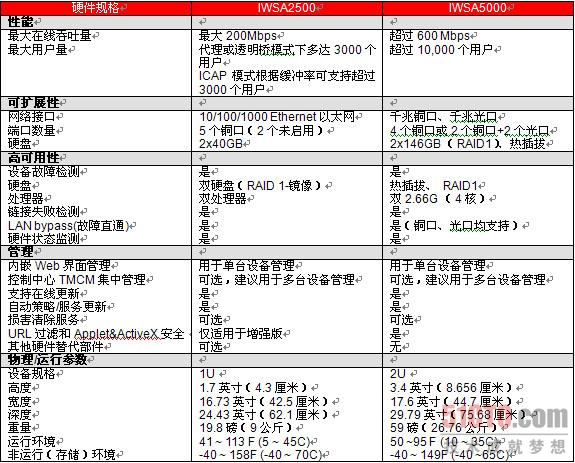Screen dimensions: 575x463
Task: Select 双硬盘（RAID 1-镜像）text
Action: click(x=261, y=185)
